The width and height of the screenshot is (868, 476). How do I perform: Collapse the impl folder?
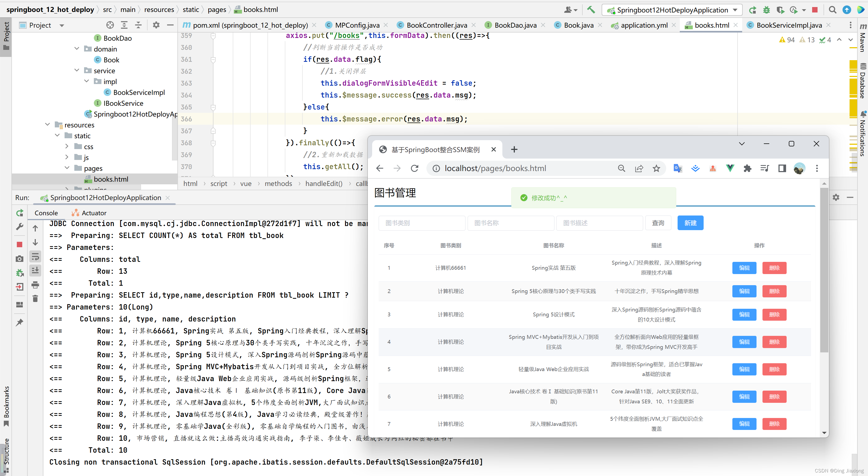(87, 81)
